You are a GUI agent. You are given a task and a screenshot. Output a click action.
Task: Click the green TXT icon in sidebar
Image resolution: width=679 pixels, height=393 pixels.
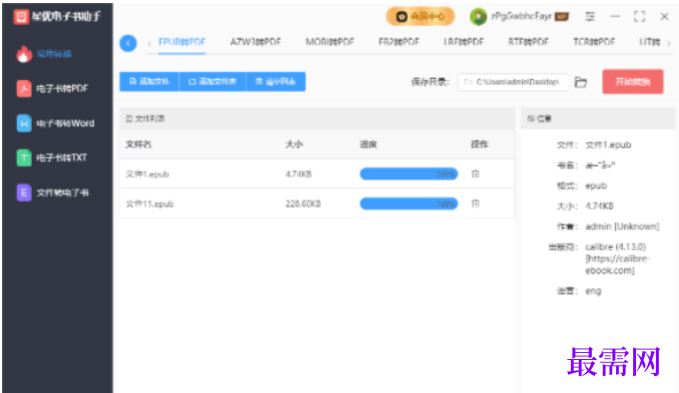(x=24, y=158)
